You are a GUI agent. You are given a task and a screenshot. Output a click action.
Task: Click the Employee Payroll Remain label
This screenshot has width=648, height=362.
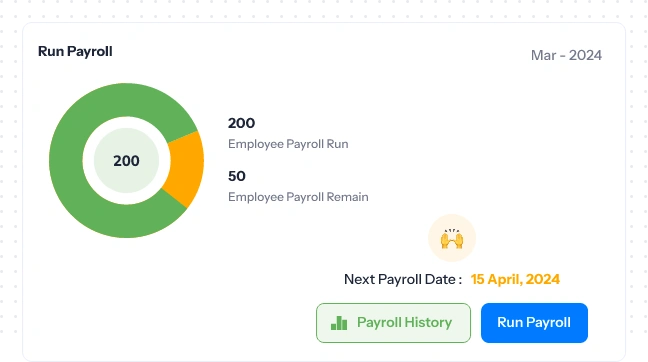click(x=298, y=197)
